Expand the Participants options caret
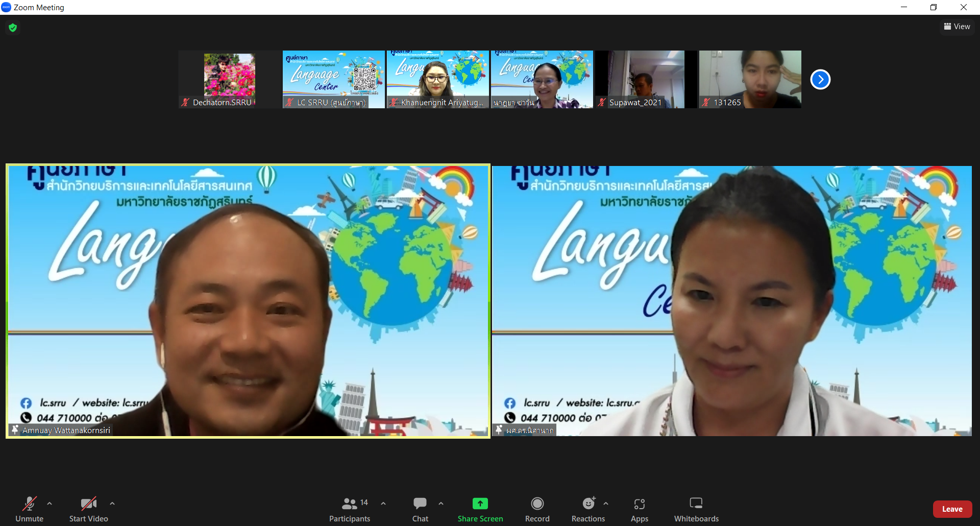 pyautogui.click(x=383, y=504)
